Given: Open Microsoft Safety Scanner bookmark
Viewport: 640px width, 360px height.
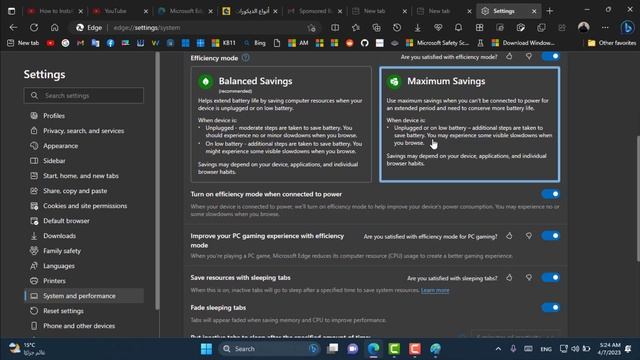Looking at the screenshot, I should 437,43.
